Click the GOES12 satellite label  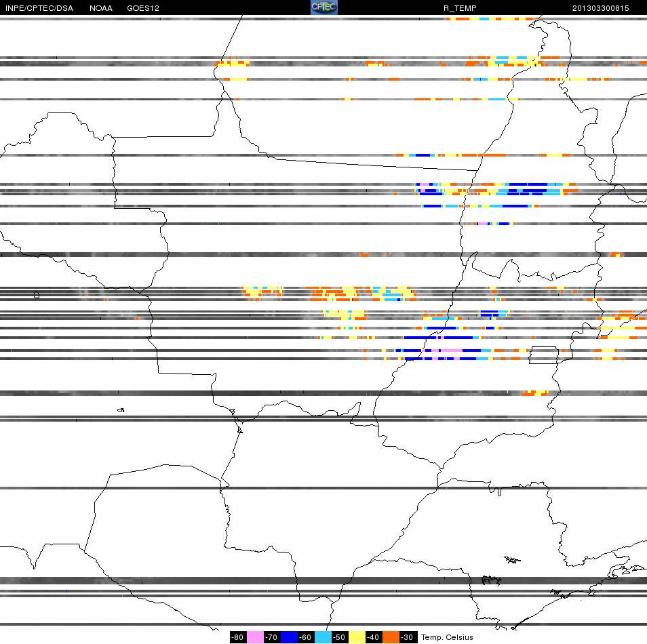coord(143,8)
